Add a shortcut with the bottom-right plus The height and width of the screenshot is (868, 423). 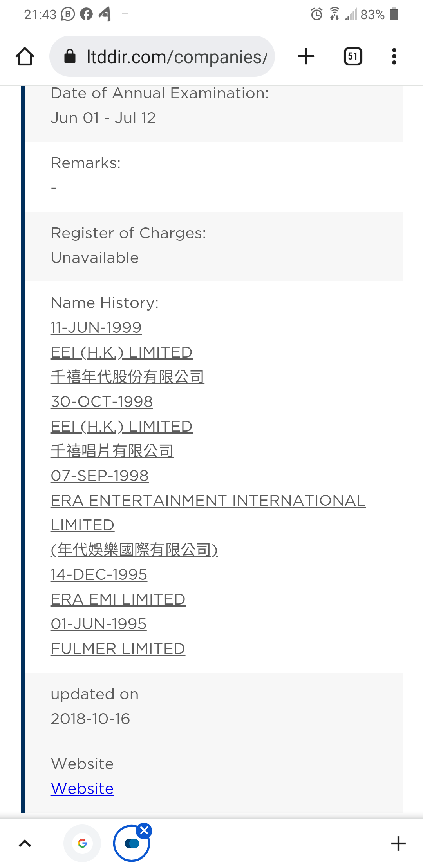(x=398, y=843)
